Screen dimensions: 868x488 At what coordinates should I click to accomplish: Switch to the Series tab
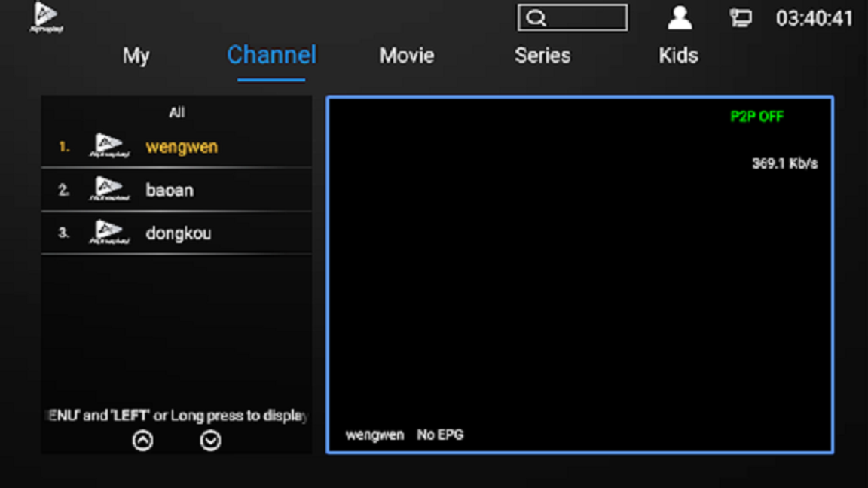point(542,55)
